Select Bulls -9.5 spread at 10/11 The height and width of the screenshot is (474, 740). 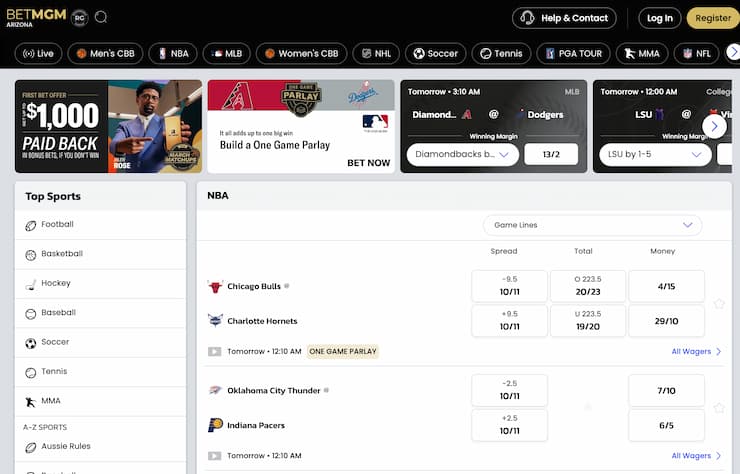pos(509,286)
